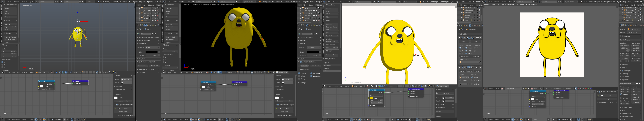Click the yellow Color swatch on Toon BSDF node
The width and height of the screenshot is (644, 121).
tap(371, 98)
